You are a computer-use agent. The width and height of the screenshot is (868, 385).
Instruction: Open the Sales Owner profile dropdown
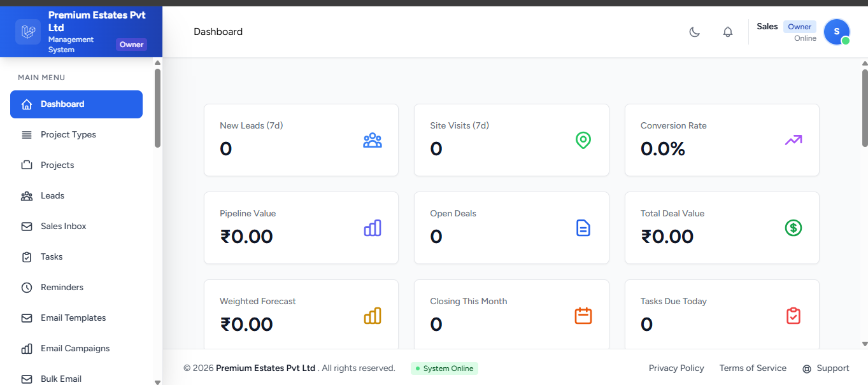(x=836, y=31)
